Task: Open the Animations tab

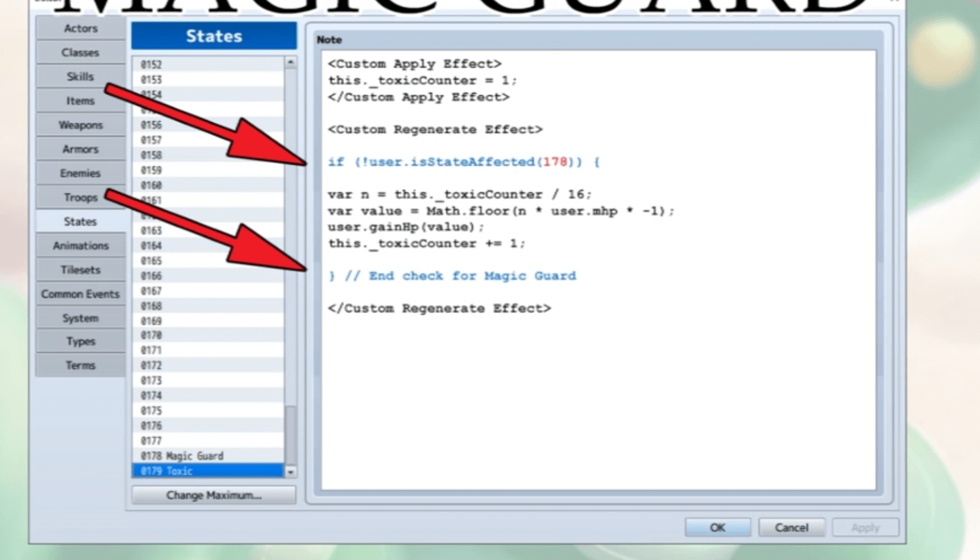Action: pyautogui.click(x=81, y=246)
